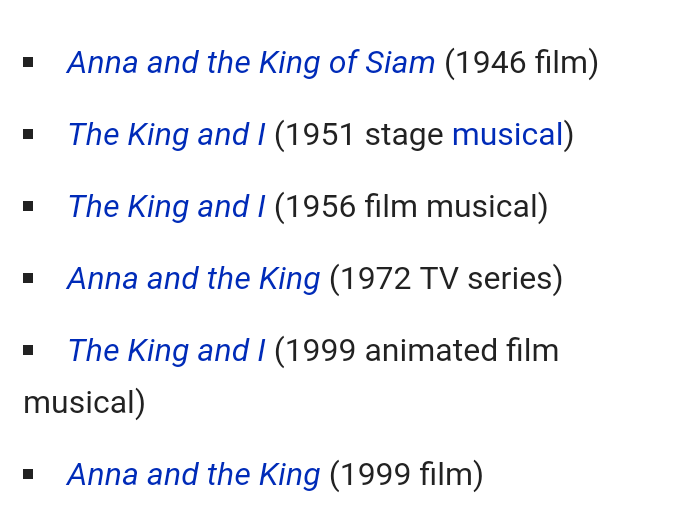Open the Anna and the King of Siam link
The width and height of the screenshot is (684, 519).
251,63
